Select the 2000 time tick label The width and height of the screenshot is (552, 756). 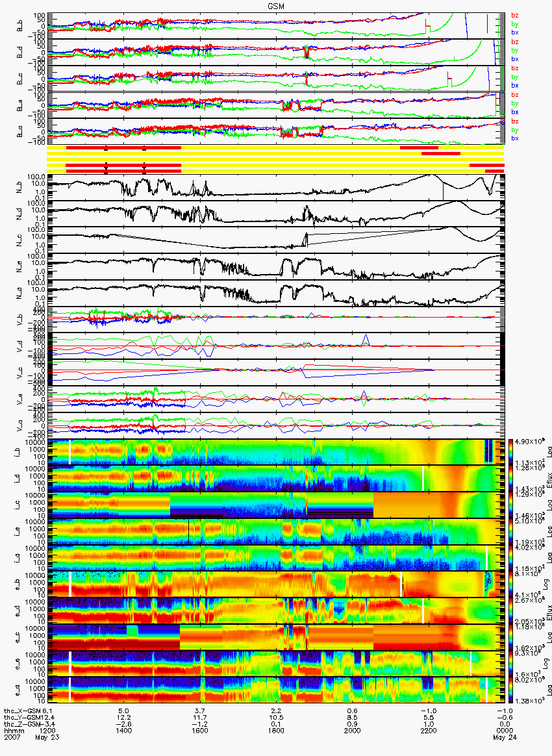coord(352,731)
